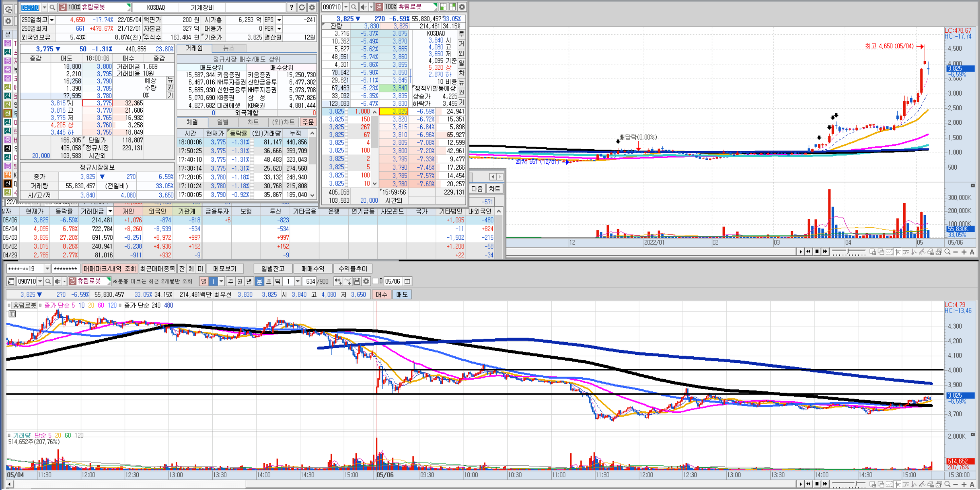The height and width of the screenshot is (490, 980).
Task: Switch chart period to 주 (weekly)
Action: 231,281
